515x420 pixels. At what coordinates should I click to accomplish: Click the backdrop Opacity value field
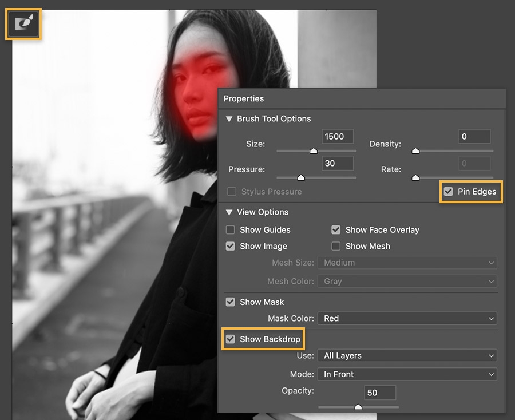(380, 393)
